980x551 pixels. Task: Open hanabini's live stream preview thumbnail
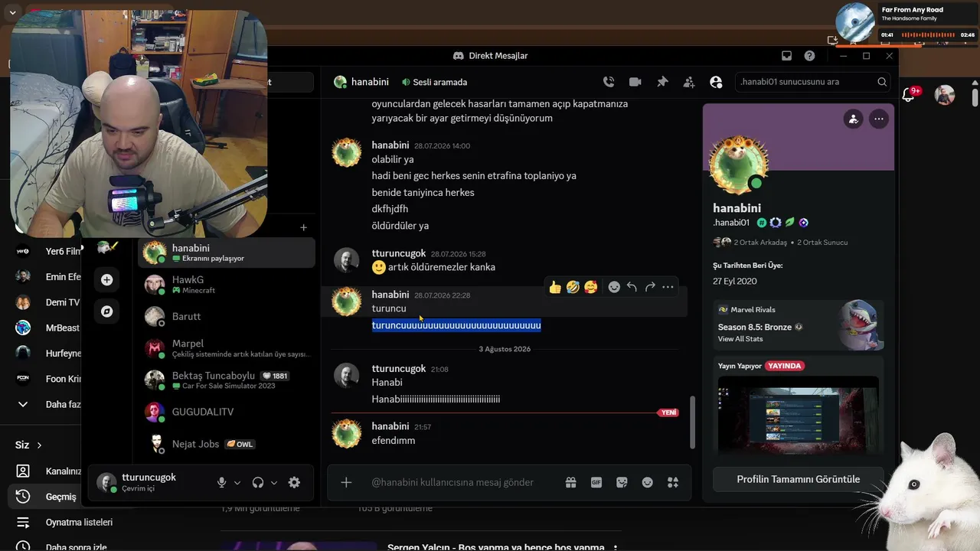pos(798,414)
